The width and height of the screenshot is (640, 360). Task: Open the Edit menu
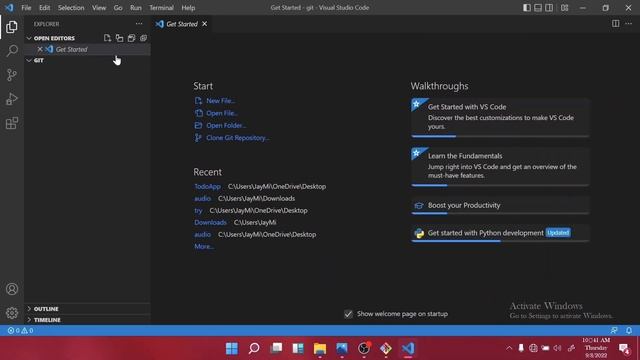(44, 7)
